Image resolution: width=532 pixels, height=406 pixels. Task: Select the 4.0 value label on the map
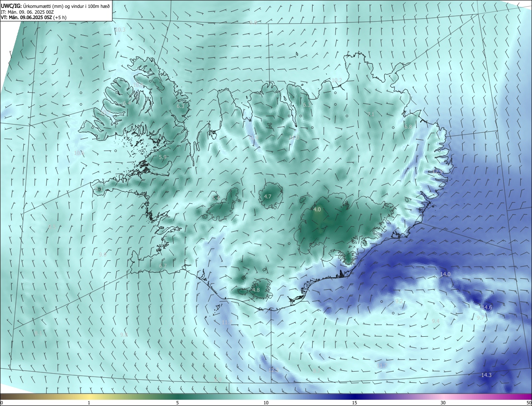point(317,210)
